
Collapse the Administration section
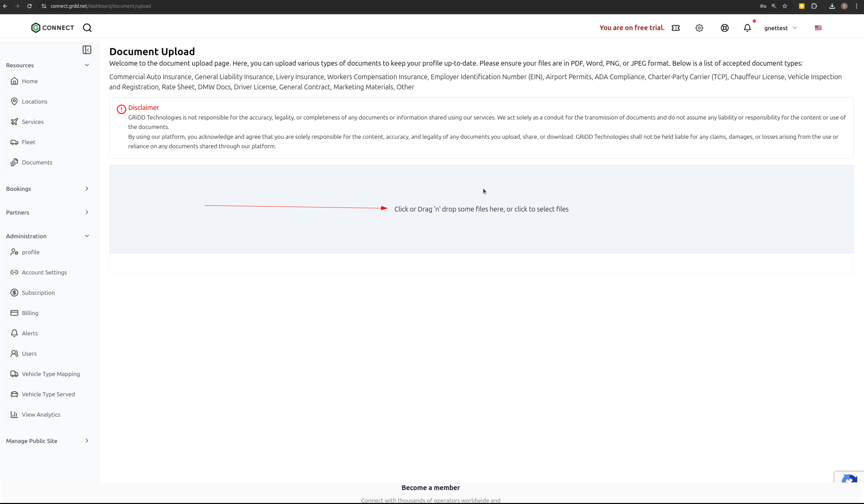tap(87, 236)
